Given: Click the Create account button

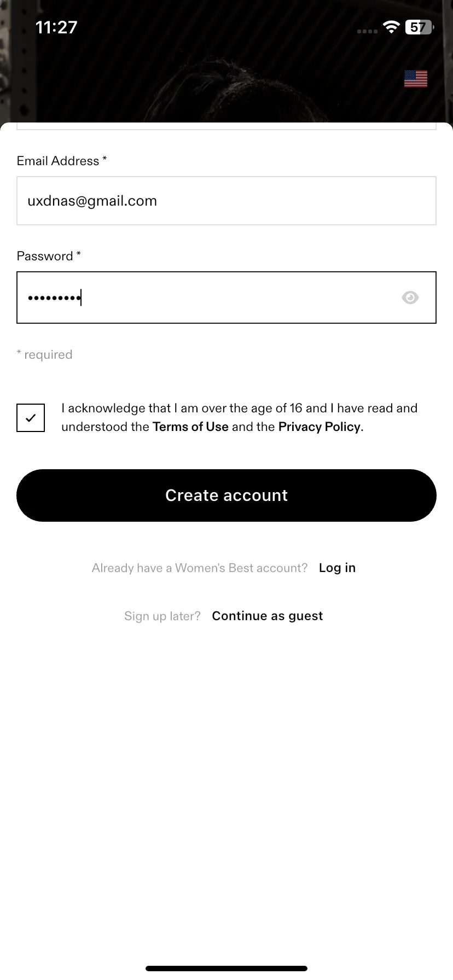Looking at the screenshot, I should [x=226, y=495].
